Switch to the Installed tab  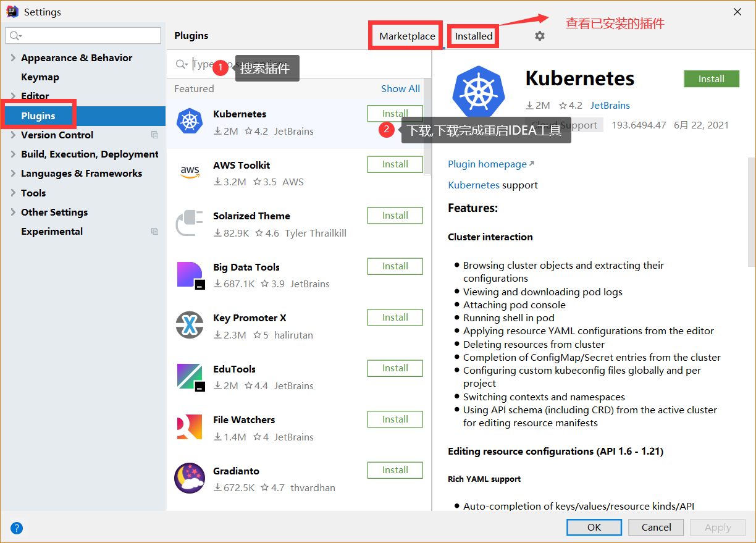474,36
